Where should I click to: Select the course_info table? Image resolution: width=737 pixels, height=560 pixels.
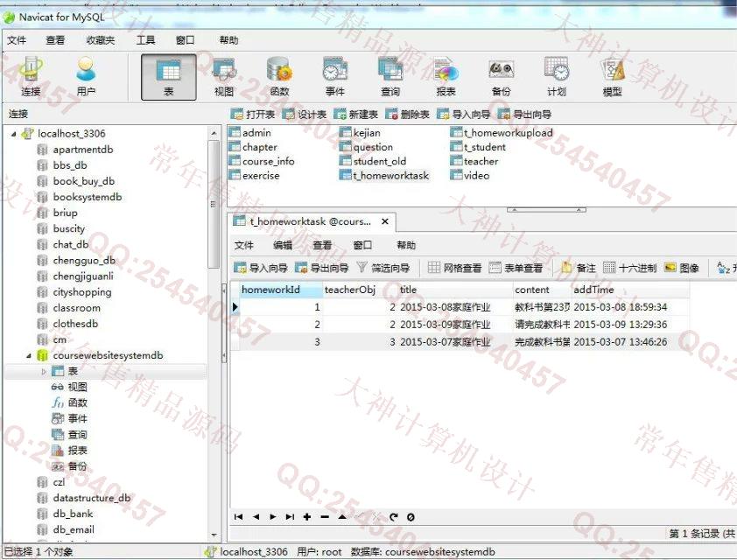(x=262, y=161)
